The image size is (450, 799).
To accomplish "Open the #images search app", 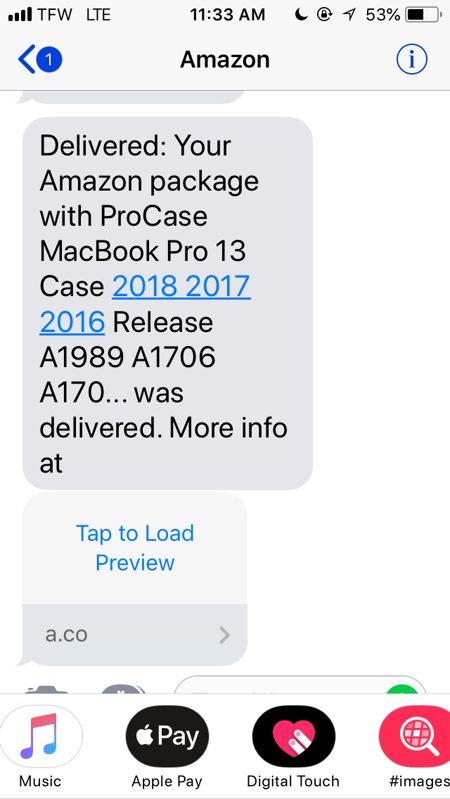I will (x=414, y=736).
